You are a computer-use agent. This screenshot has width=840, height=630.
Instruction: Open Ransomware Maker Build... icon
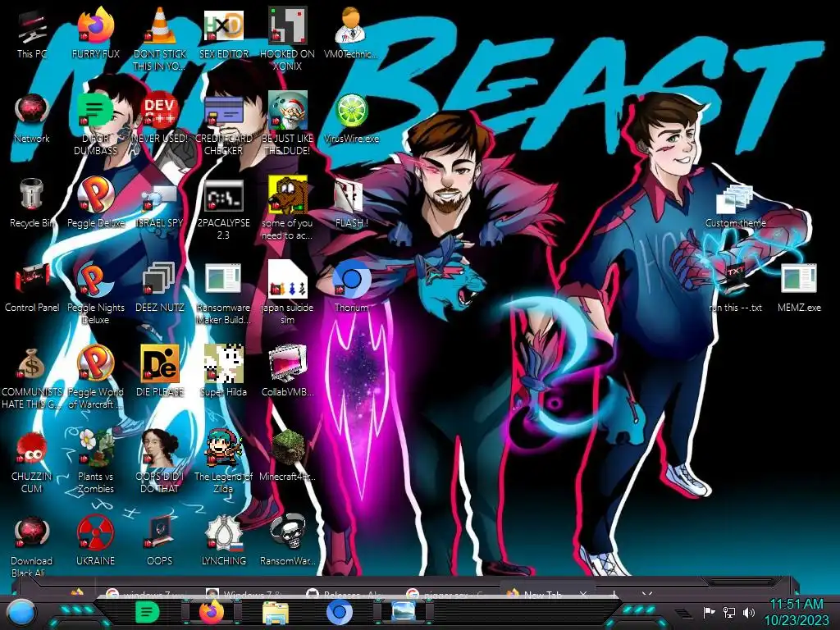coord(223,293)
